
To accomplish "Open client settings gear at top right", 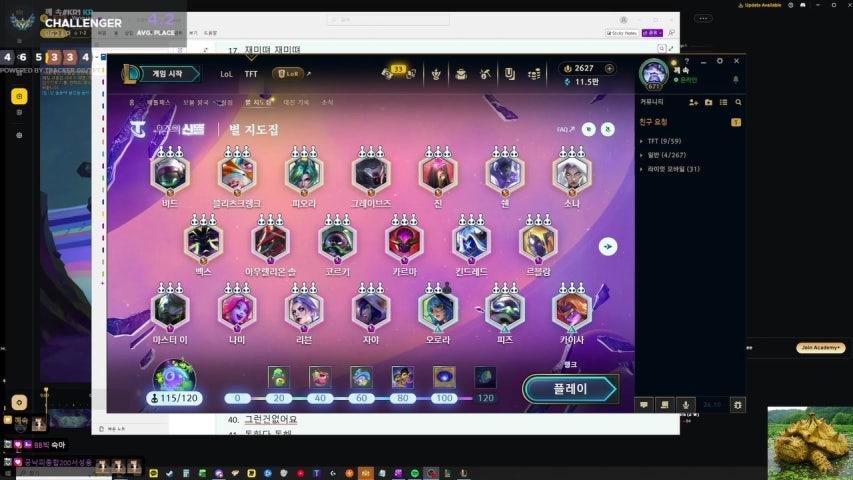I will (x=720, y=61).
